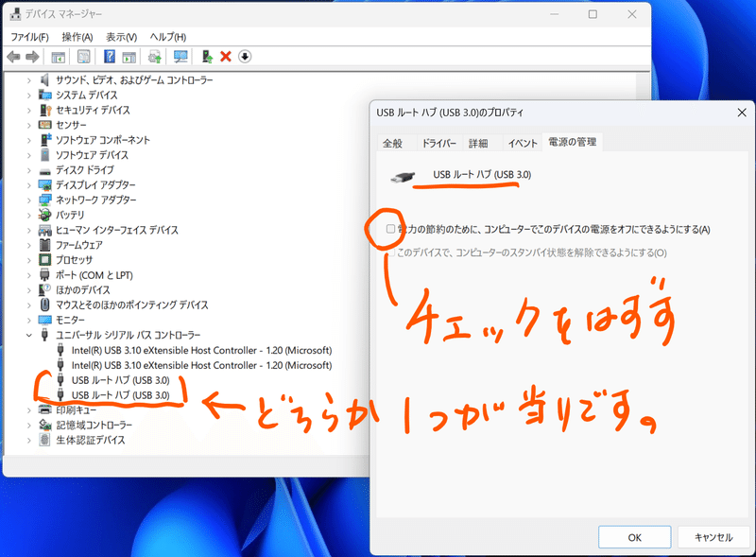Viewport: 756px width, 557px height.
Task: Click the Action pane toolbar icon
Action: pyautogui.click(x=129, y=57)
